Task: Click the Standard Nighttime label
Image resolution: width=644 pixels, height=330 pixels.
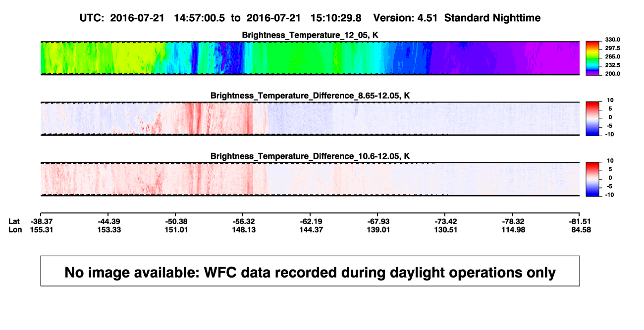Action: [x=492, y=18]
